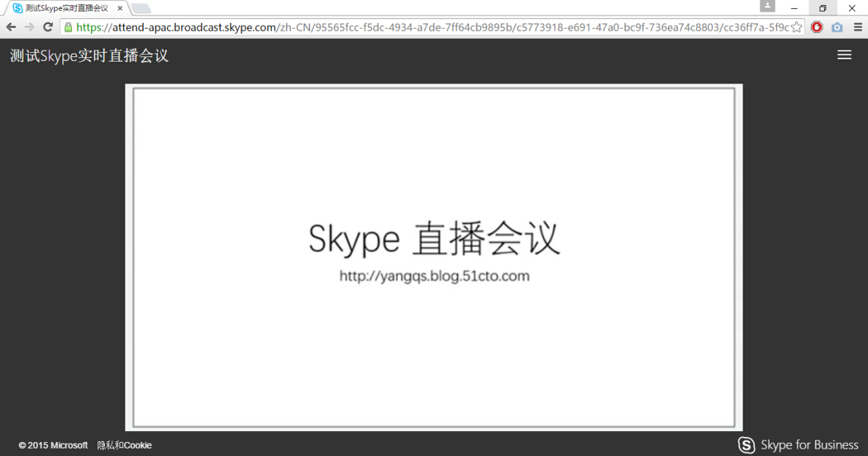Screen dimensions: 868x456
Task: Click the 测试Skype实时直播会议 page heading
Action: (x=89, y=55)
